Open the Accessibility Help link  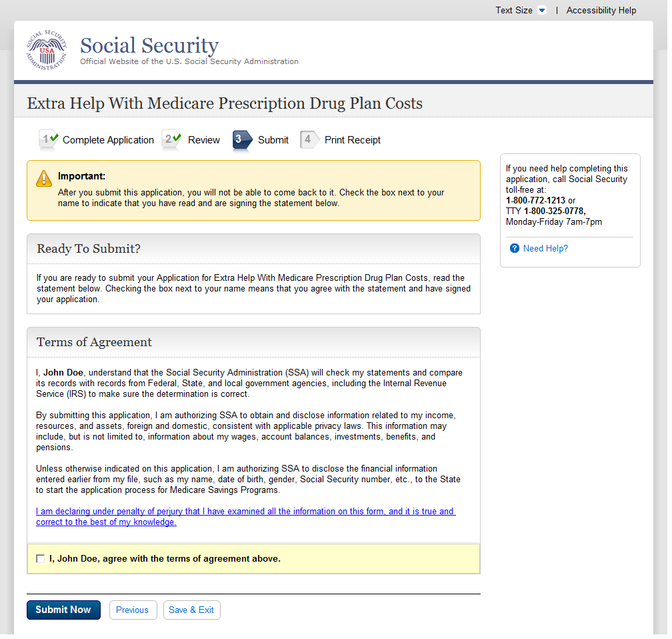601,11
